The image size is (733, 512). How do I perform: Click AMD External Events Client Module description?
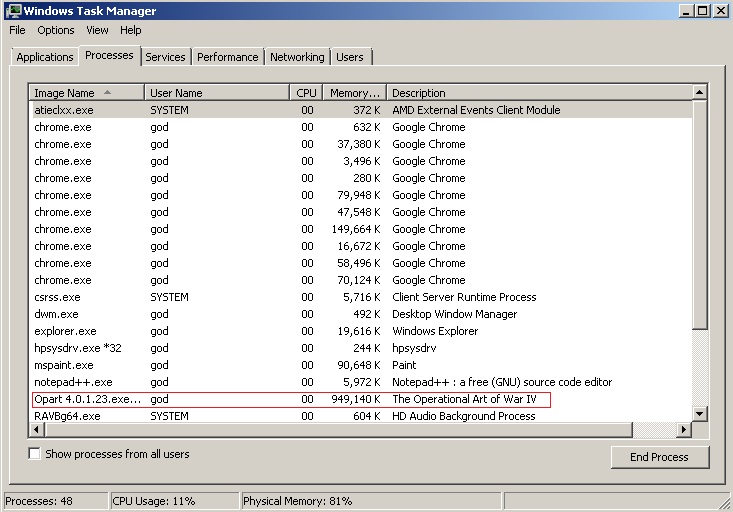(476, 110)
